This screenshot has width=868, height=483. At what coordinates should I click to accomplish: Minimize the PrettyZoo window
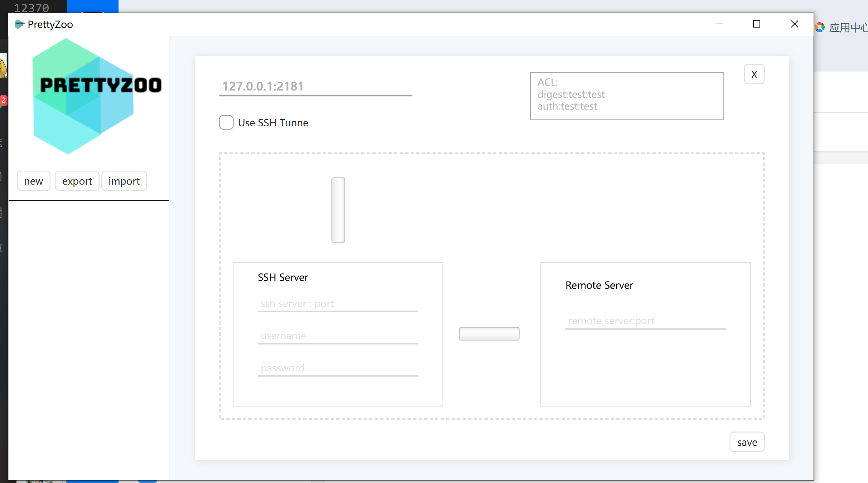click(x=719, y=24)
